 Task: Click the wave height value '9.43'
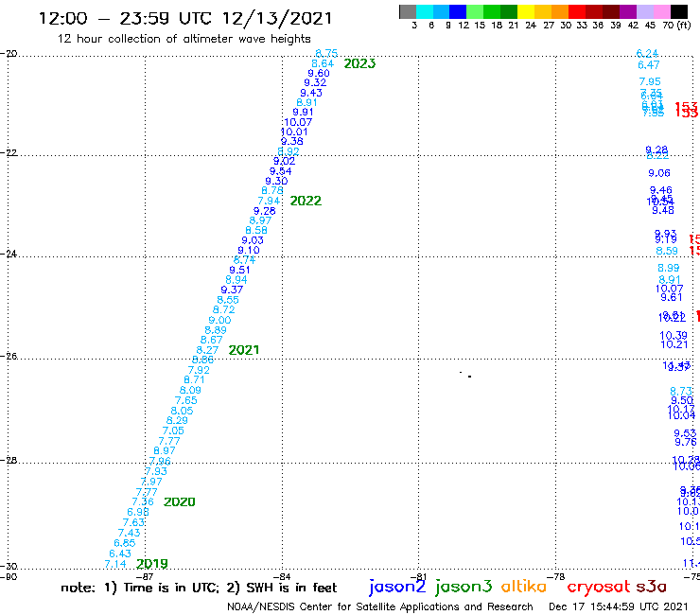(311, 93)
